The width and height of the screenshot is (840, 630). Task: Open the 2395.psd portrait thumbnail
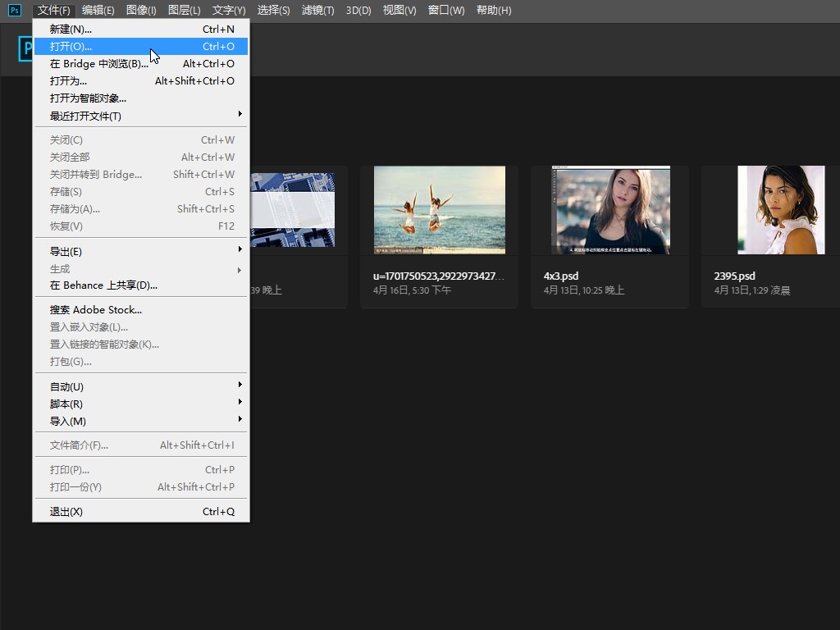pos(780,210)
